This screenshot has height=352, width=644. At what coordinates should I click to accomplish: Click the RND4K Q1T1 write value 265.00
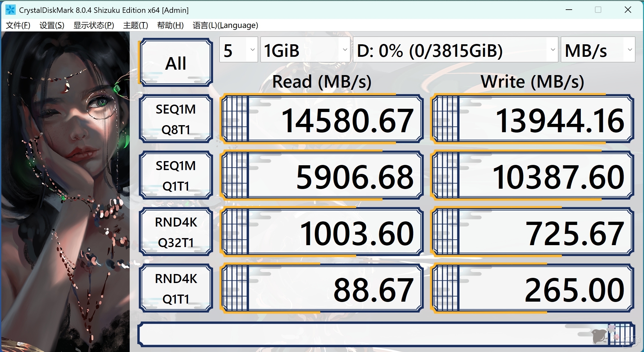[533, 288]
